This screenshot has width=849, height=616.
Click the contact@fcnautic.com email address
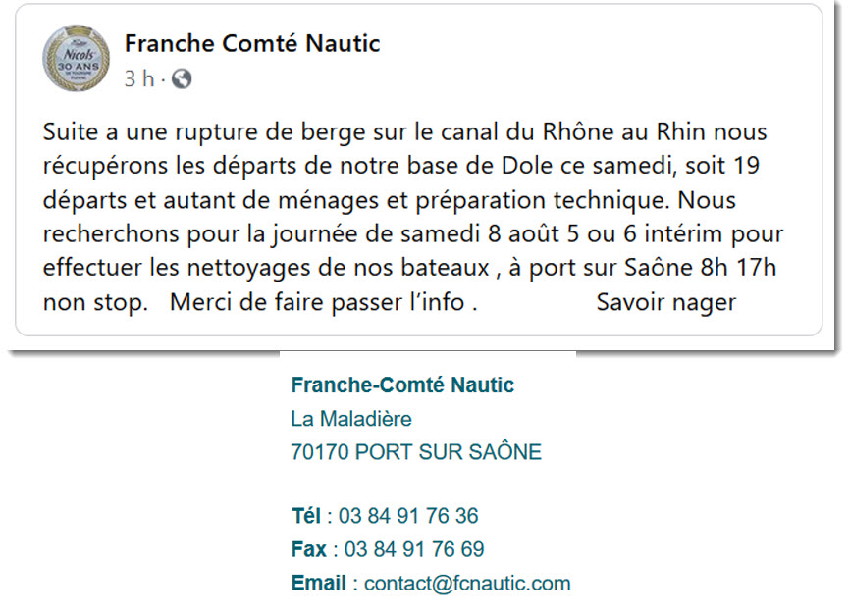pos(467,584)
